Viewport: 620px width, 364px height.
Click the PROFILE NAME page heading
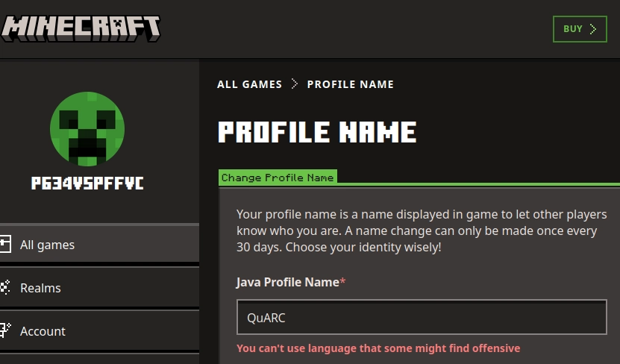[317, 131]
